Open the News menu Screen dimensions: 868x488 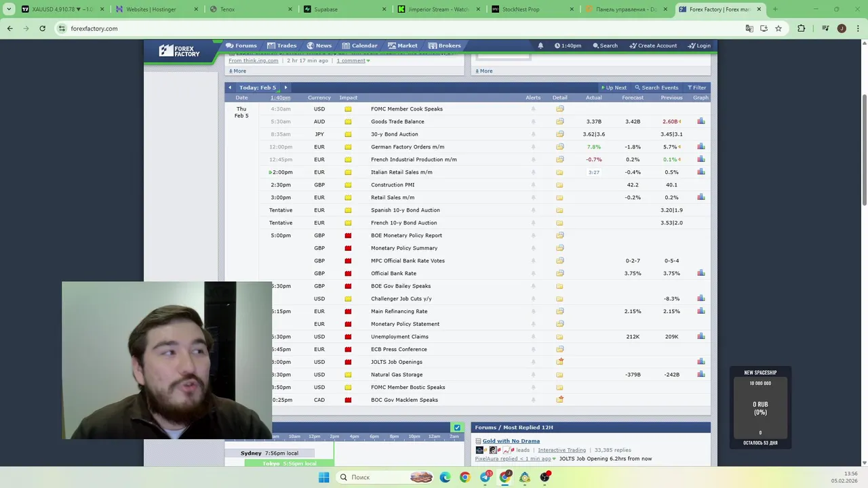[319, 45]
